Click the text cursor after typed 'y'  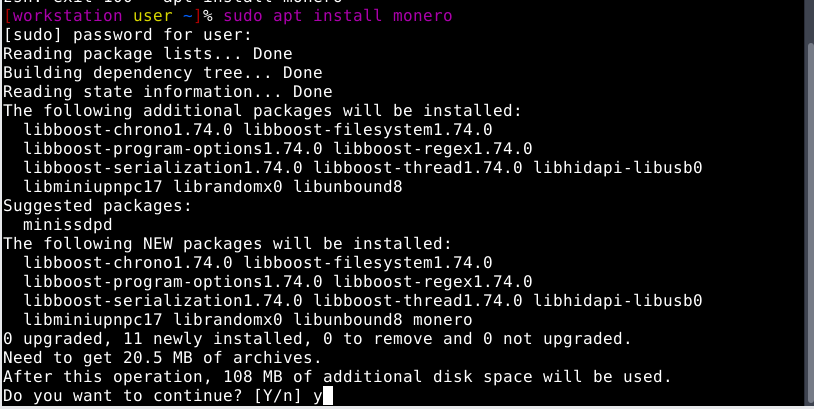(x=328, y=396)
